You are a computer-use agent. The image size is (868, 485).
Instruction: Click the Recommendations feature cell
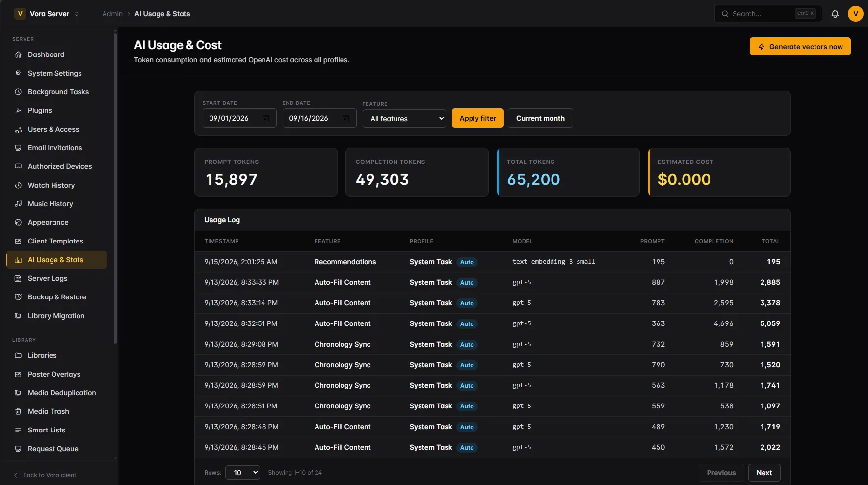click(345, 262)
